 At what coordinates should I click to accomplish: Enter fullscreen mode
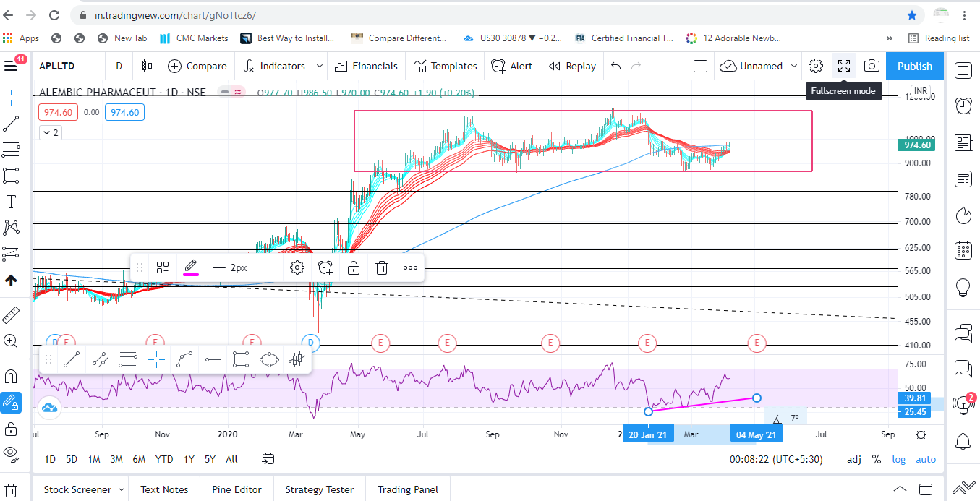pyautogui.click(x=844, y=66)
